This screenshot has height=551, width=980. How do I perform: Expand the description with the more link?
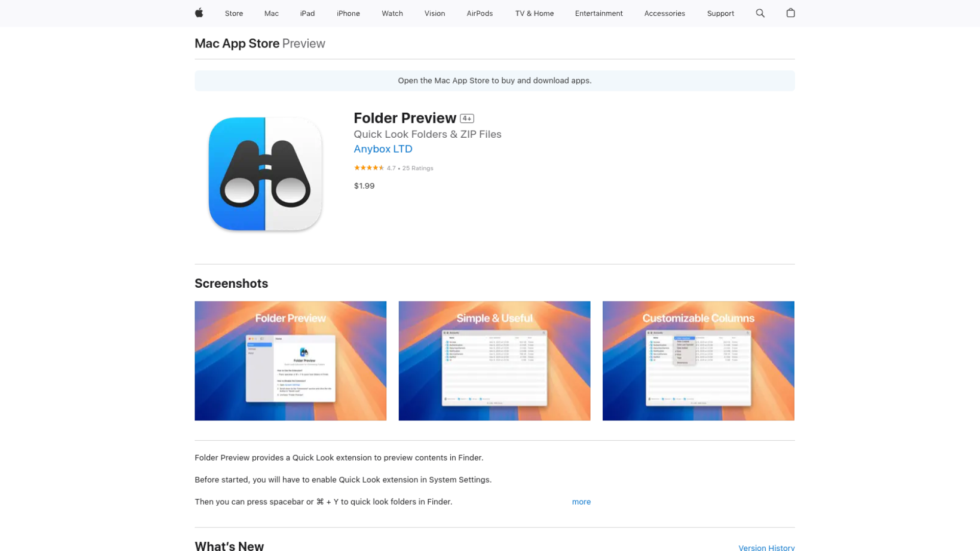(581, 502)
